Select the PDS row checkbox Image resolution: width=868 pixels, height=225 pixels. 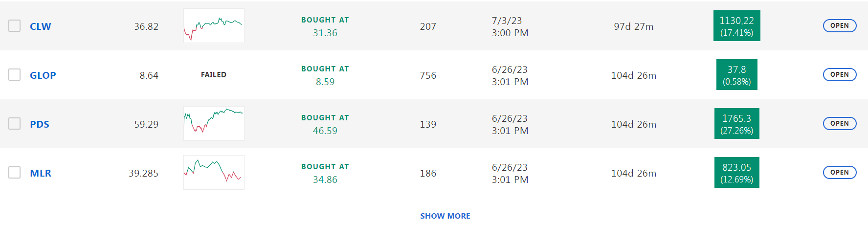pos(15,124)
